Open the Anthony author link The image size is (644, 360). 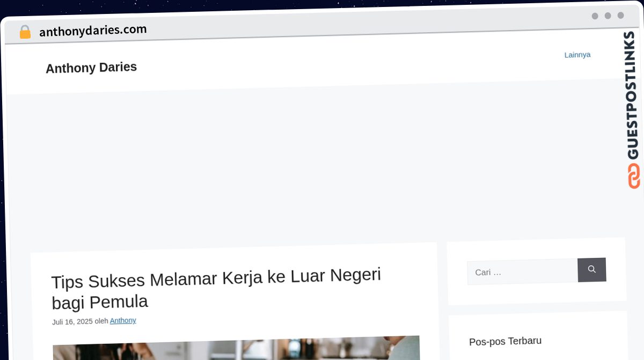(123, 321)
